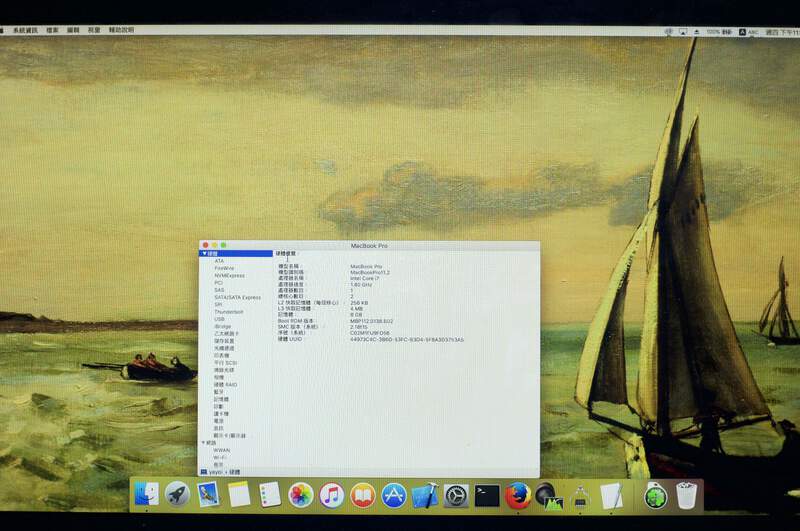
Task: Select USB in the hardware list
Action: 219,319
